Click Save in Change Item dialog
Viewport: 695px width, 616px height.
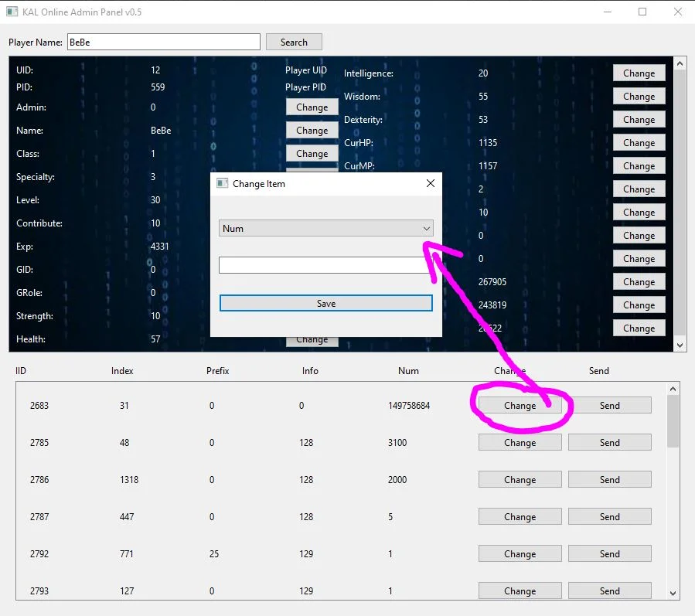click(x=325, y=303)
